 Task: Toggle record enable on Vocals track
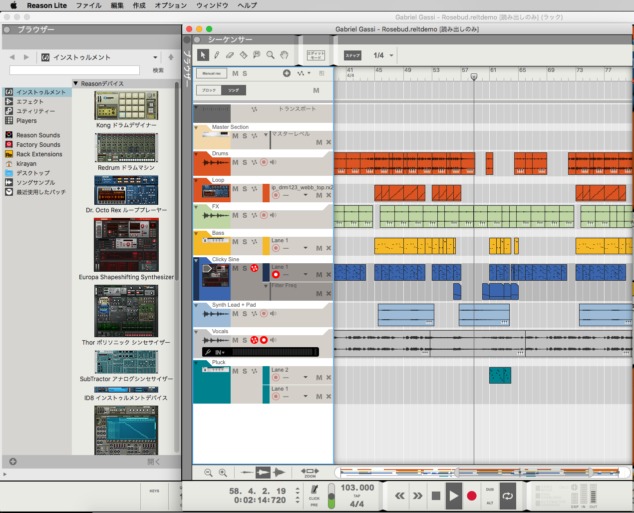point(264,340)
